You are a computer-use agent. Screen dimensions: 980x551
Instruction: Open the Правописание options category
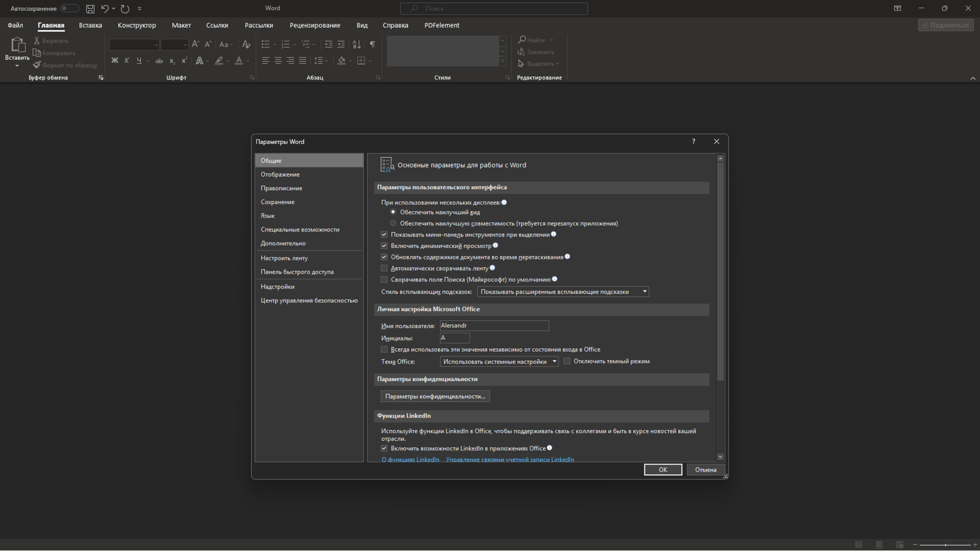coord(282,189)
